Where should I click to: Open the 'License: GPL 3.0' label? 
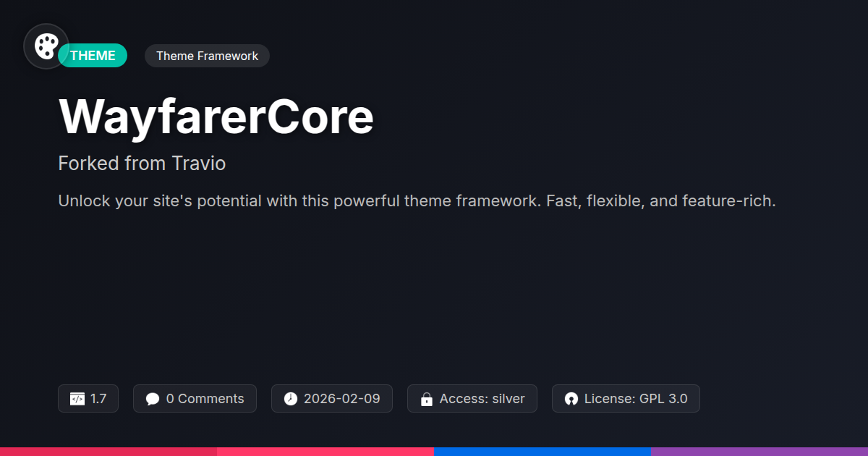(636, 399)
